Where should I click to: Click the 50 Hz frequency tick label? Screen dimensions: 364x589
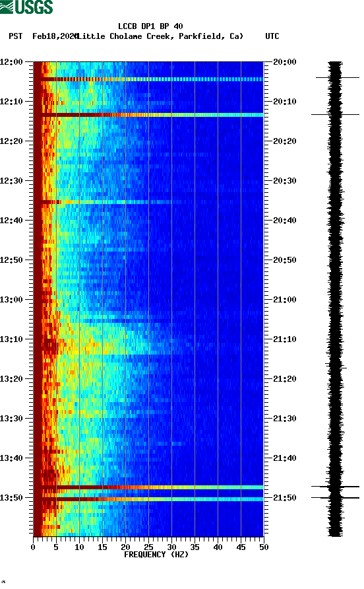(x=264, y=547)
